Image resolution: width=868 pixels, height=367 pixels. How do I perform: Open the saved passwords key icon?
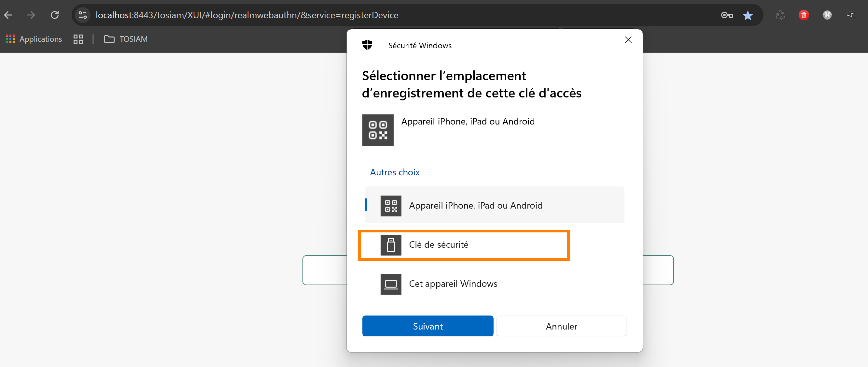tap(727, 15)
